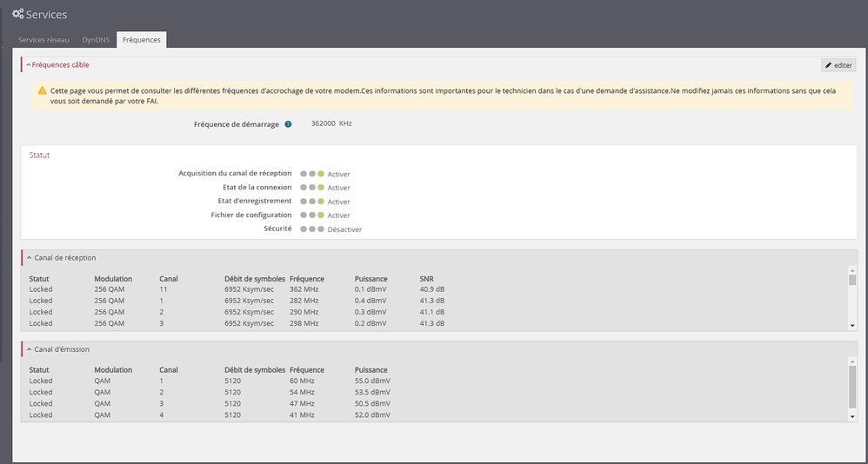The height and width of the screenshot is (464, 868).
Task: Open the DynDNS tab
Action: click(x=96, y=40)
